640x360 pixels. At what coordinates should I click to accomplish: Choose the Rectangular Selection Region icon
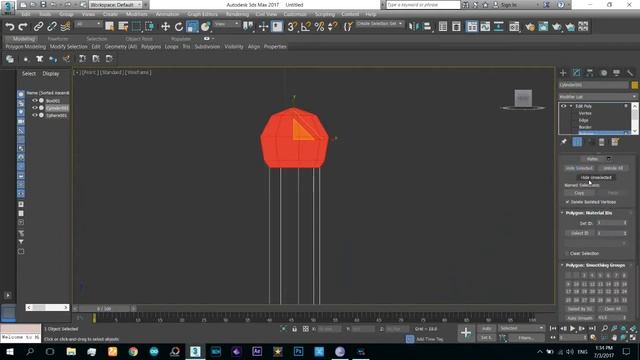tap(136, 27)
